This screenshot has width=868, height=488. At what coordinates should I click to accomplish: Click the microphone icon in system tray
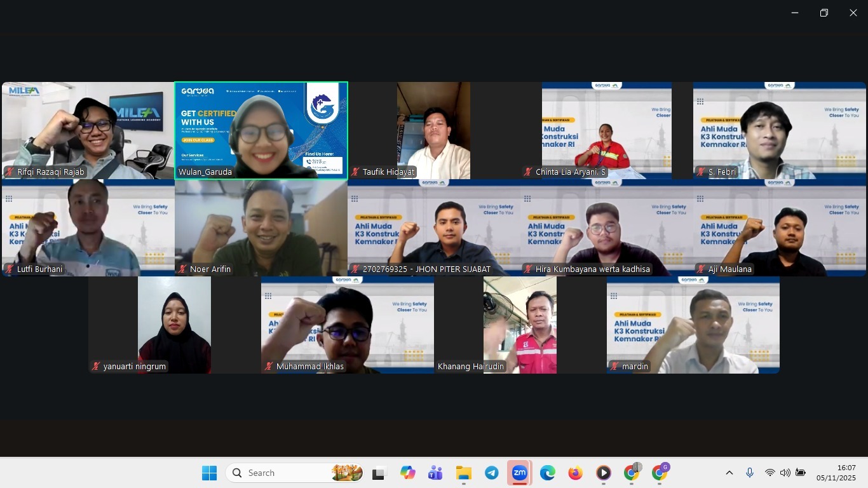[x=750, y=473]
